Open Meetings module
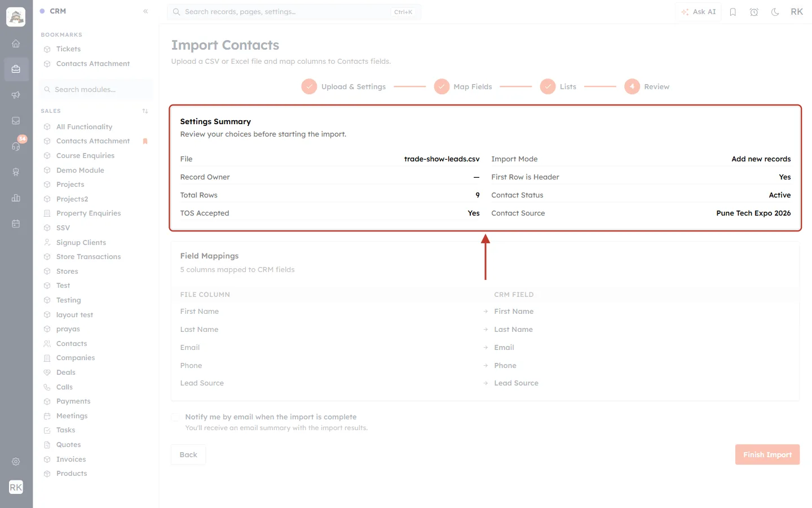This screenshot has width=812, height=508. click(x=72, y=416)
